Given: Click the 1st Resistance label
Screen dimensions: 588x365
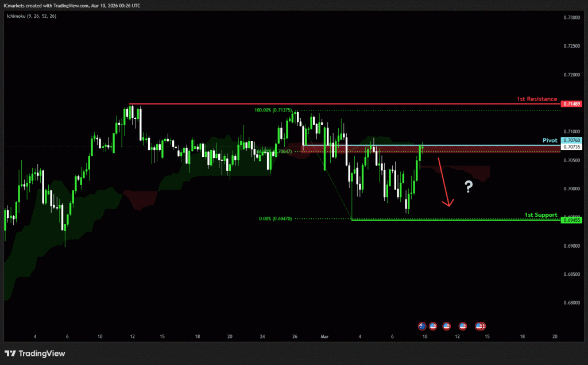Looking at the screenshot, I should [x=536, y=99].
